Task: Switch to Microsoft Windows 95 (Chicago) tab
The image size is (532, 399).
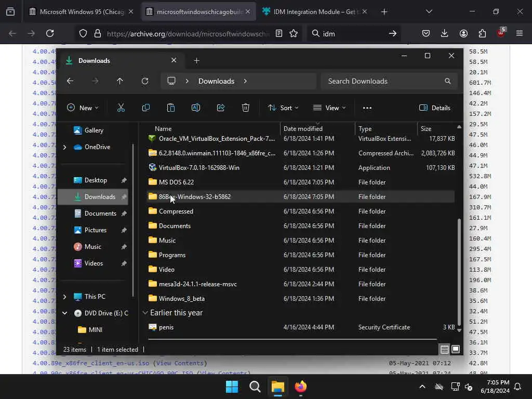Action: (x=82, y=12)
